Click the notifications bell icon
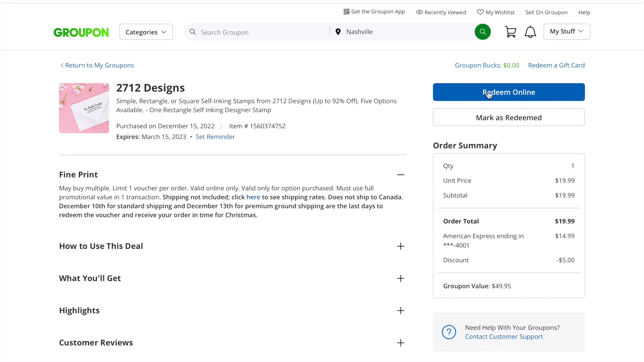Viewport: 644px width, 362px height. click(530, 32)
